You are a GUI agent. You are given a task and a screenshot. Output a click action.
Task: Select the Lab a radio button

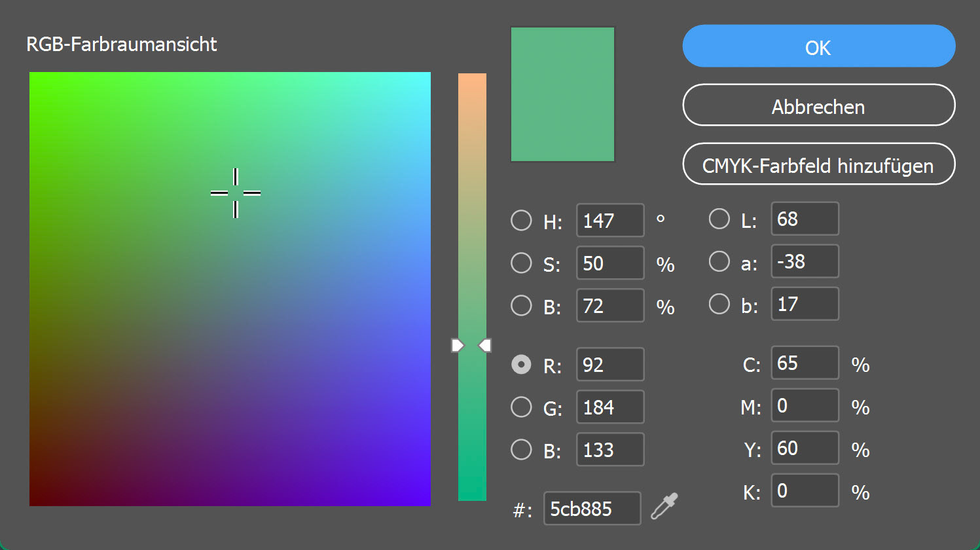[719, 261]
